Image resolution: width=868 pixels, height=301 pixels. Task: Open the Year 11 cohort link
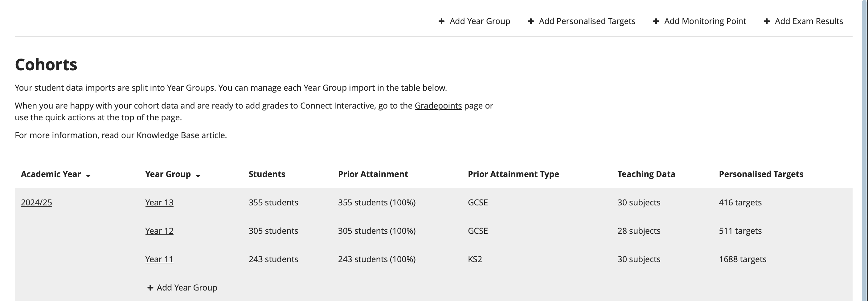159,259
